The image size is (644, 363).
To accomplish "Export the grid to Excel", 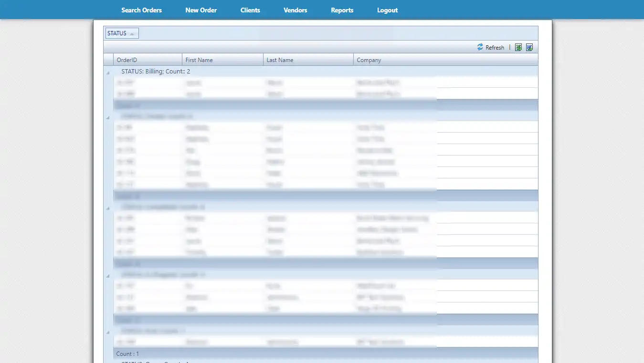I will click(x=518, y=47).
